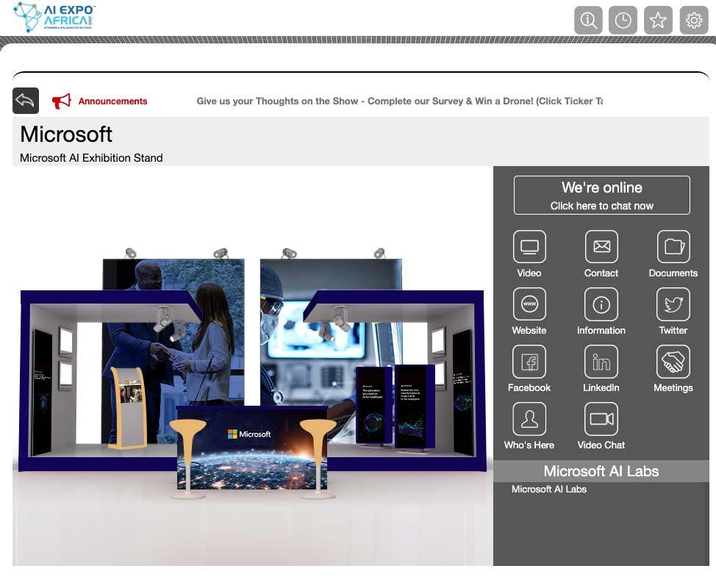Open the Website www icon
This screenshot has width=716, height=588.
(529, 304)
